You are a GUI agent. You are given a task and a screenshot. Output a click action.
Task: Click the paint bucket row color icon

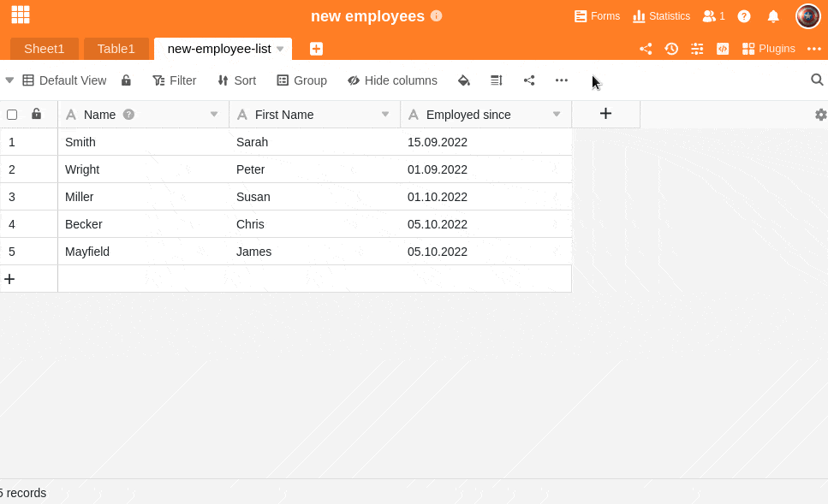(463, 80)
